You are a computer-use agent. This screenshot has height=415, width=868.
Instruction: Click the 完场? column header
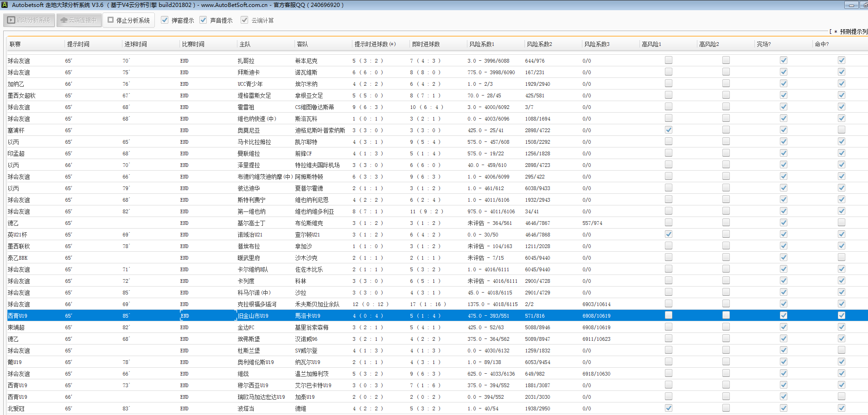click(x=763, y=44)
